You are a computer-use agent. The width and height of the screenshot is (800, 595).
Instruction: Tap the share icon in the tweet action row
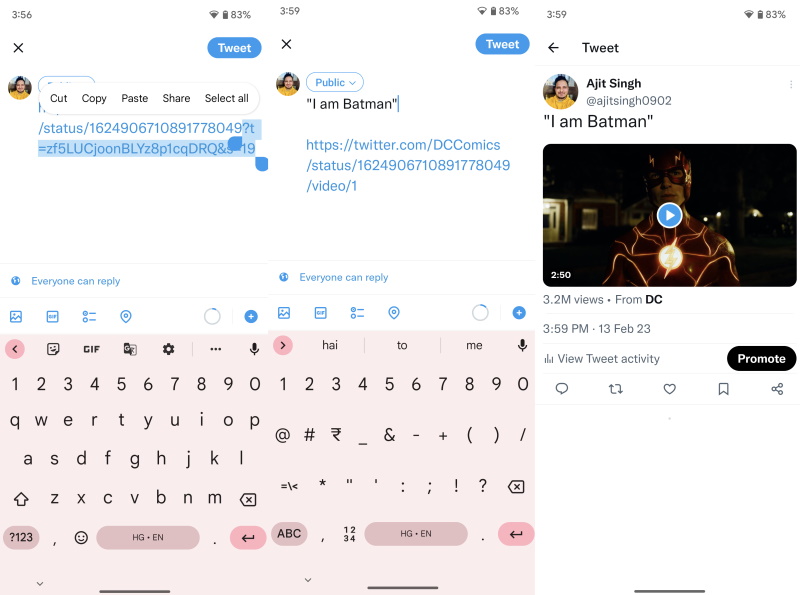tap(777, 389)
